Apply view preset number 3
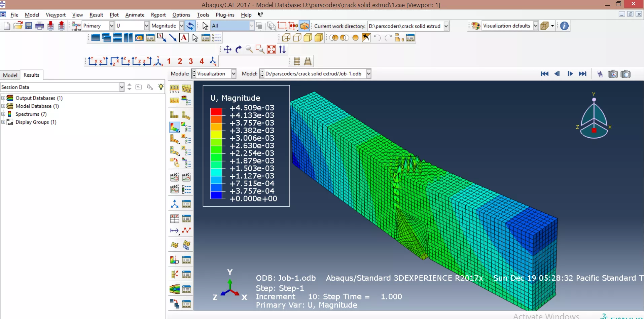Image resolution: width=644 pixels, height=319 pixels. click(x=191, y=61)
